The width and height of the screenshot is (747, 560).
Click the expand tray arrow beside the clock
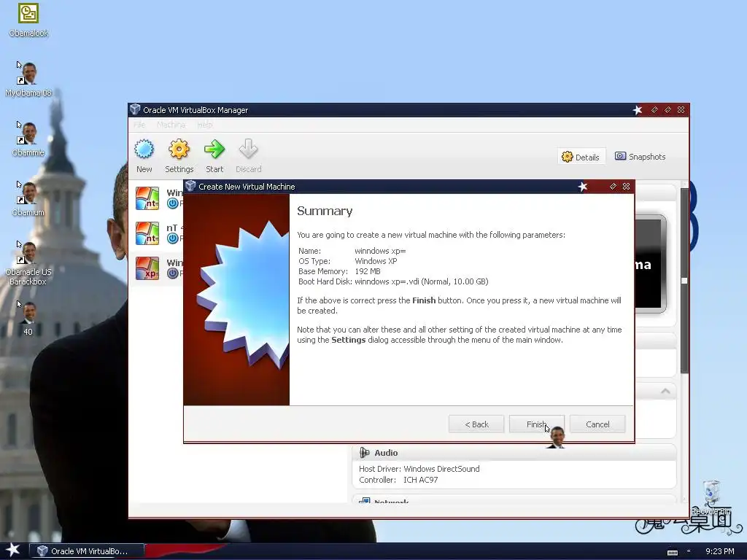click(x=689, y=551)
